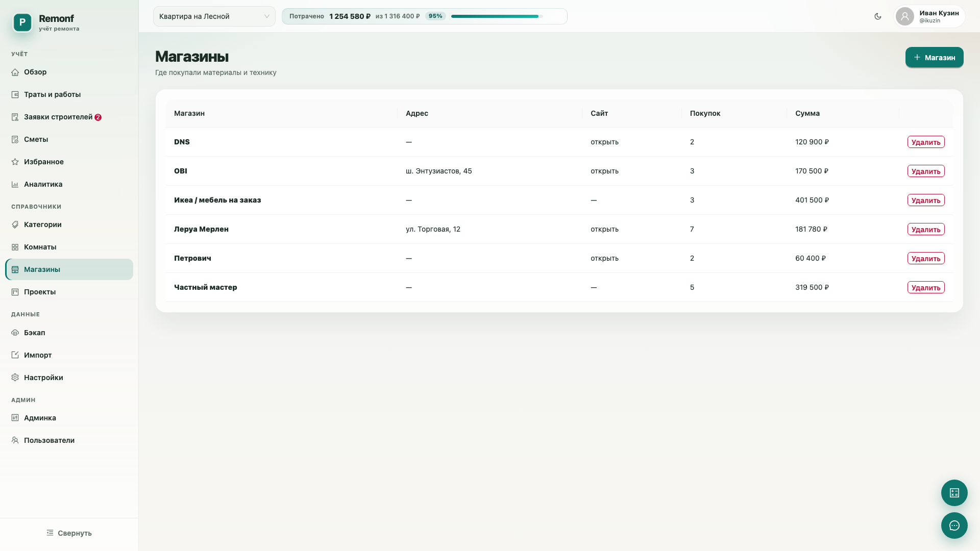Click the Проекты sidebar icon
980x551 pixels.
point(15,292)
